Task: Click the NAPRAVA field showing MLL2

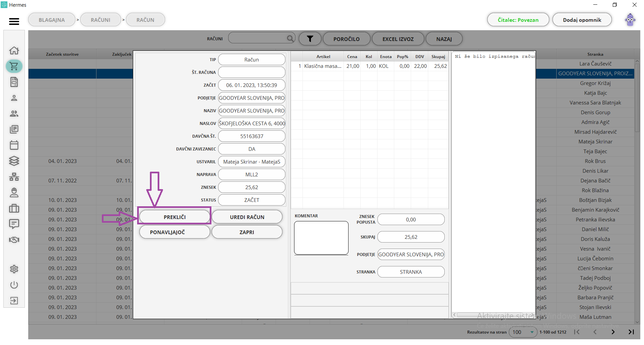Action: tap(252, 174)
